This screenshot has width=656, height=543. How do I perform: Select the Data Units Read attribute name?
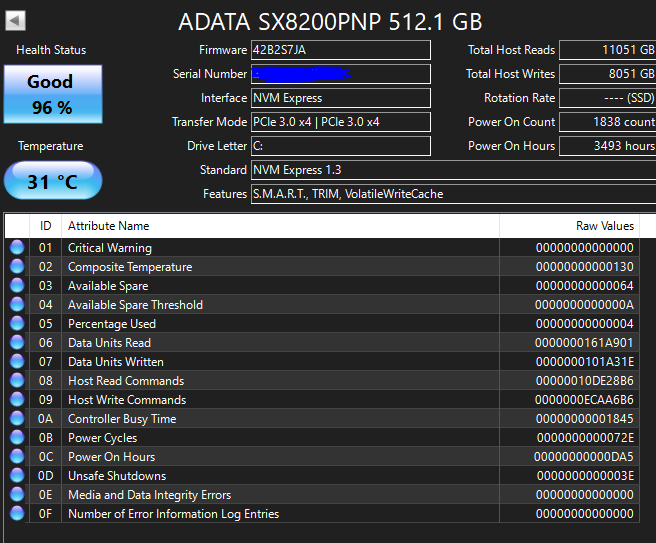point(109,343)
